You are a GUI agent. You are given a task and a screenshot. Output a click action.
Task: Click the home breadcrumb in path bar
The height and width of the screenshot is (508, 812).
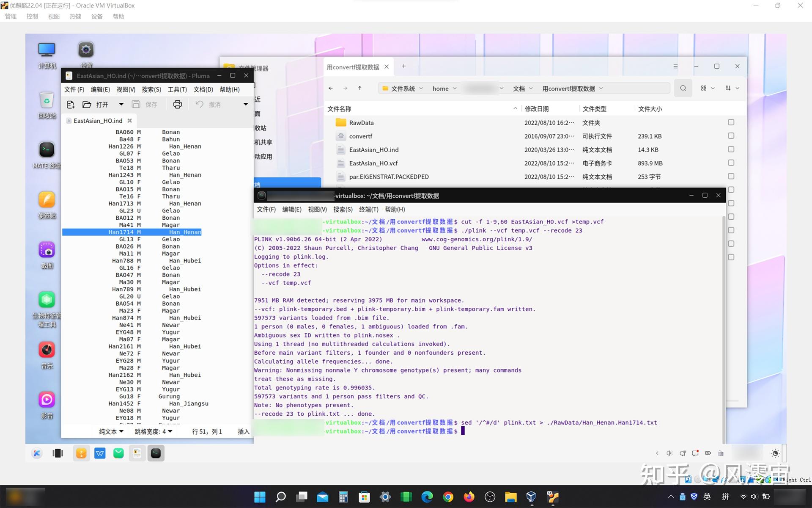pos(440,88)
